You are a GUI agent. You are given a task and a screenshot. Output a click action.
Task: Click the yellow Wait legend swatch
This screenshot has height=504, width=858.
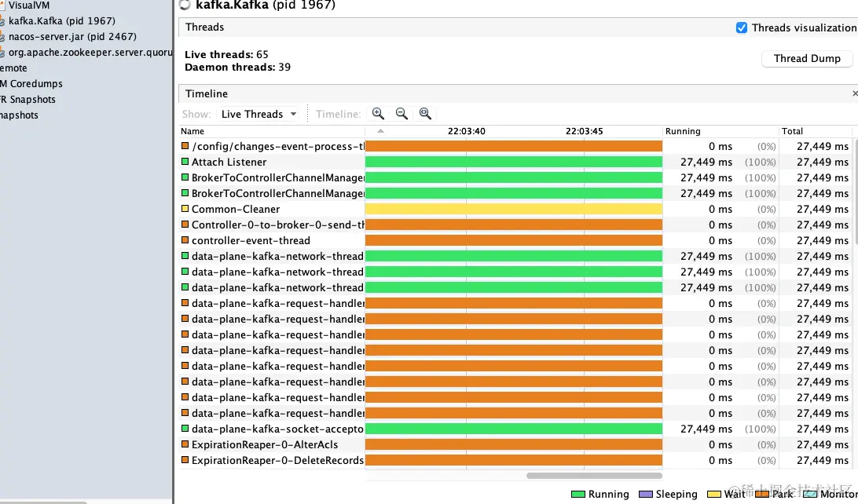coord(713,494)
